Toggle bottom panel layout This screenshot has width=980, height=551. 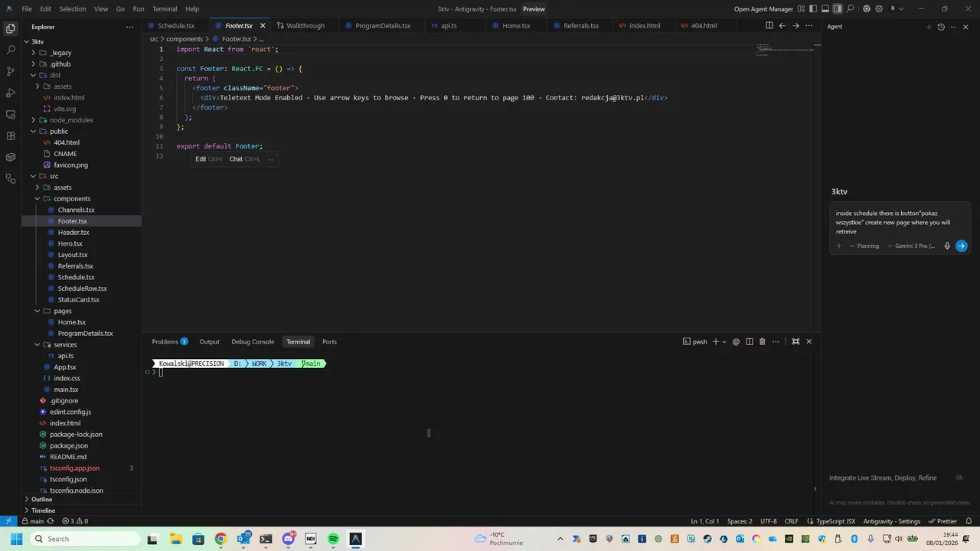(825, 8)
